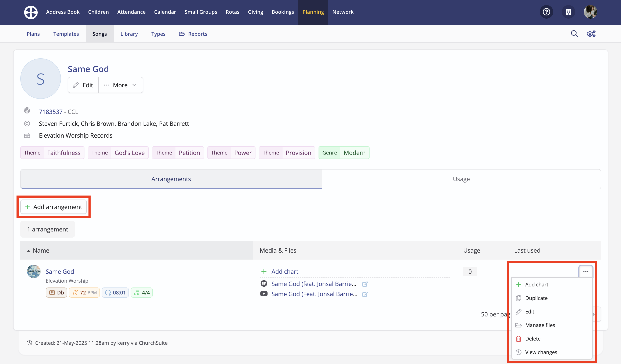Open Same God (Feat. Jonsal Barrie... YouTube link
621x364 pixels.
coord(314,294)
